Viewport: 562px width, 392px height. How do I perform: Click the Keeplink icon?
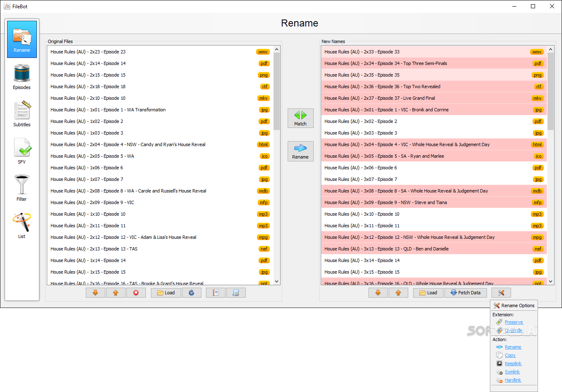tap(499, 363)
